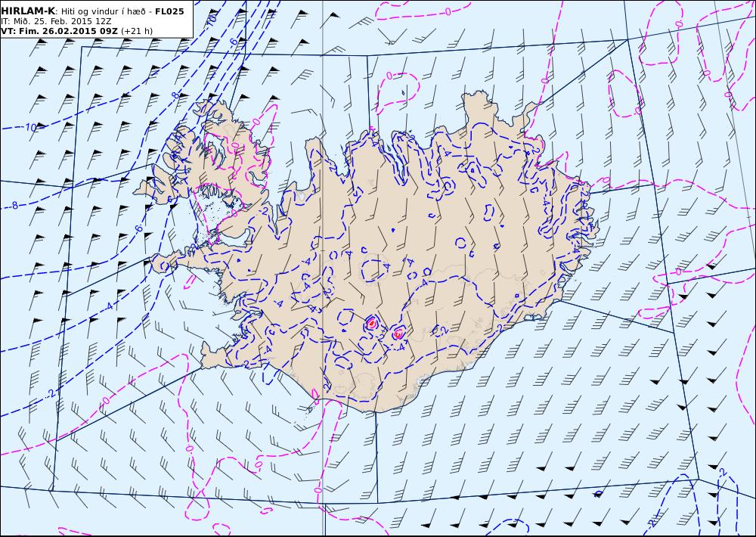
Task: Select the FL025 flight level label
Action: [x=169, y=11]
